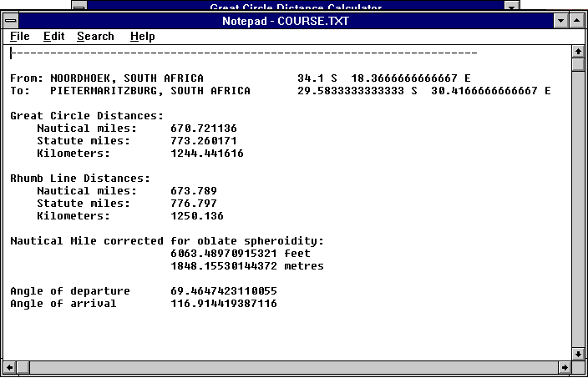
Task: Open the Search menu
Action: click(95, 37)
